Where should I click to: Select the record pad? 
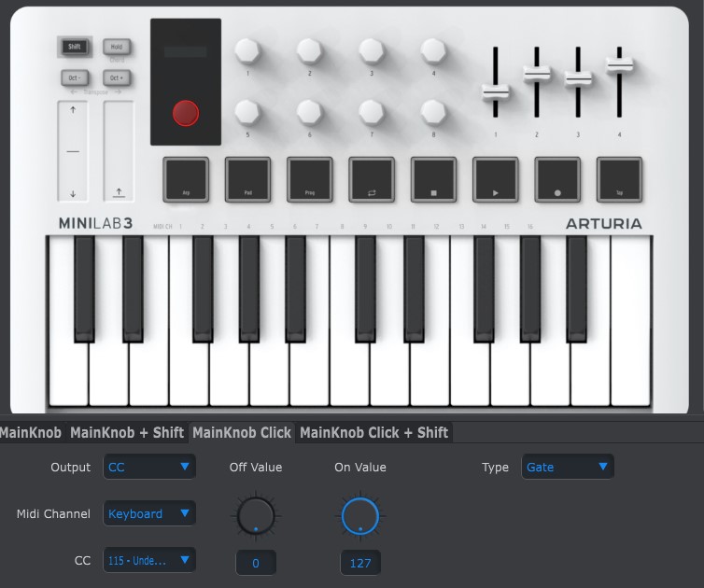[x=557, y=179]
